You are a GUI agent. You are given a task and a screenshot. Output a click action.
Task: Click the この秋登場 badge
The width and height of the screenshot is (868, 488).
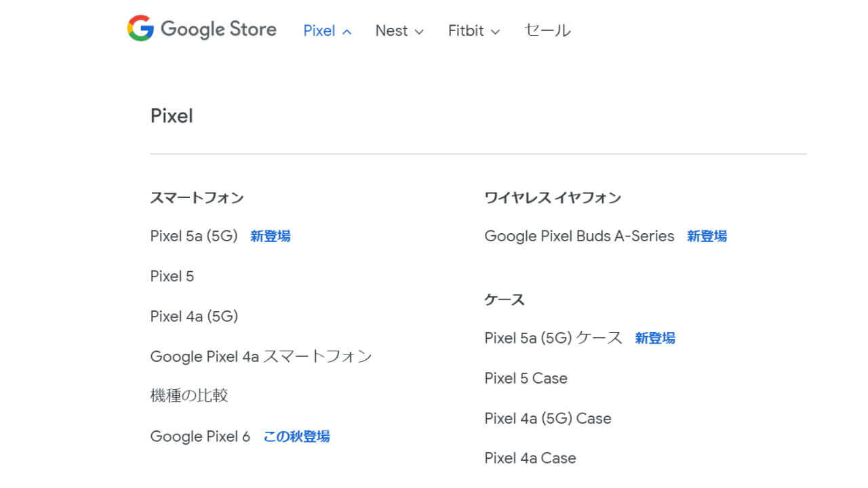pyautogui.click(x=296, y=436)
